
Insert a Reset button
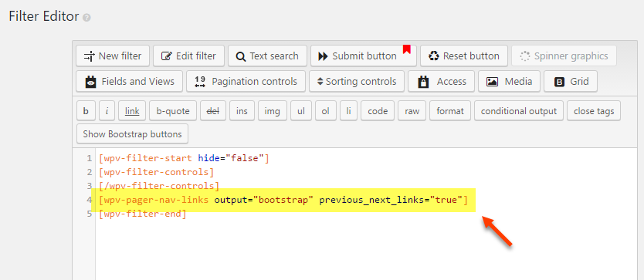[x=464, y=56]
